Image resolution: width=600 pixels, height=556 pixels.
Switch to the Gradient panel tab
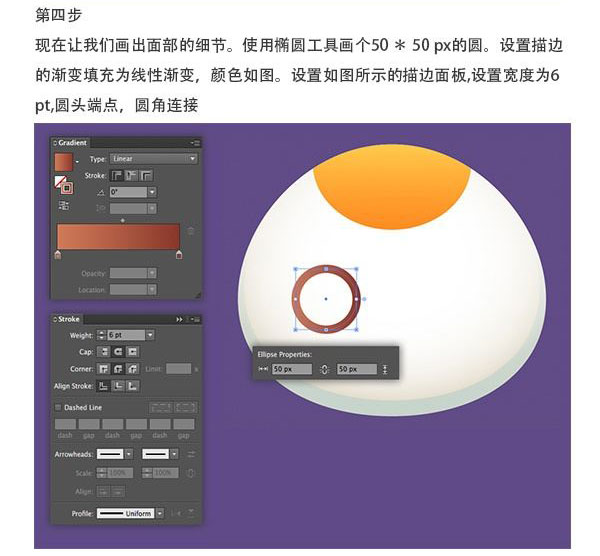click(x=71, y=143)
